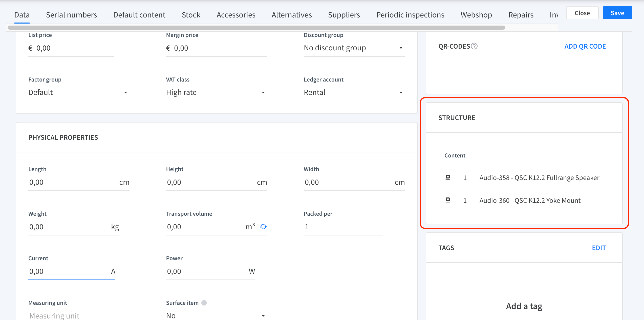This screenshot has height=320, width=644.
Task: Click the item icon beside Audio-358 speaker
Action: point(448,177)
